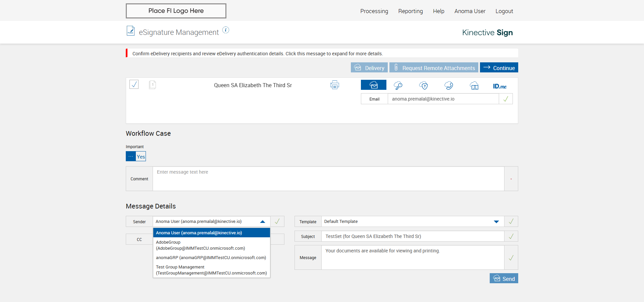Viewport: 644px width, 302px height.
Task: Choose the cloud key password authentication icon
Action: 398,85
